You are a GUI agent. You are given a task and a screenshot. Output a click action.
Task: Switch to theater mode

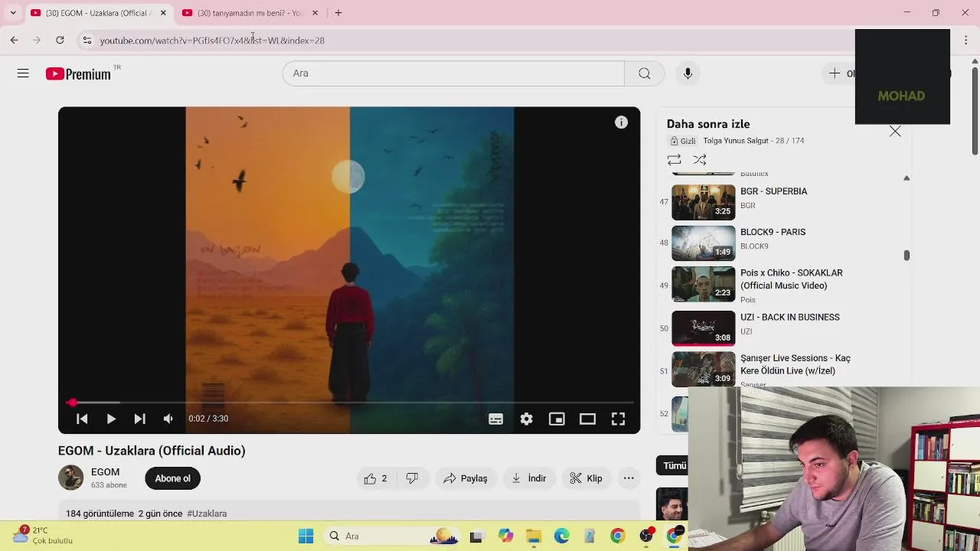[x=587, y=419]
